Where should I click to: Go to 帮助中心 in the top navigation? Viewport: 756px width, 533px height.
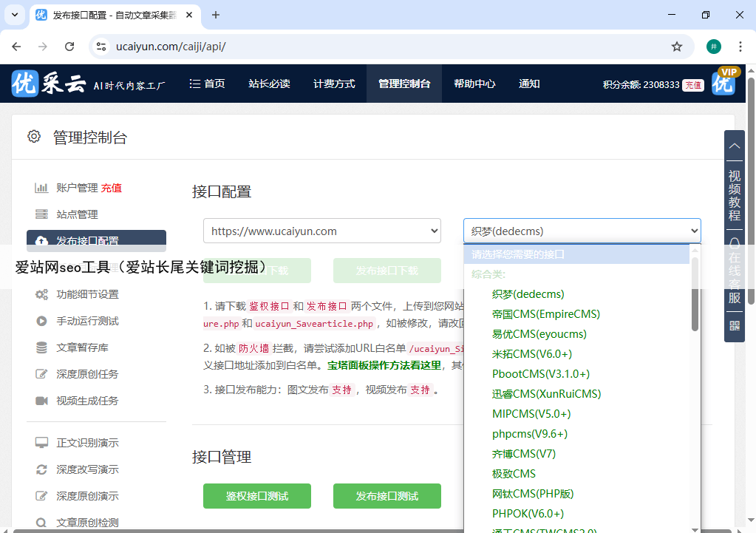pyautogui.click(x=474, y=84)
